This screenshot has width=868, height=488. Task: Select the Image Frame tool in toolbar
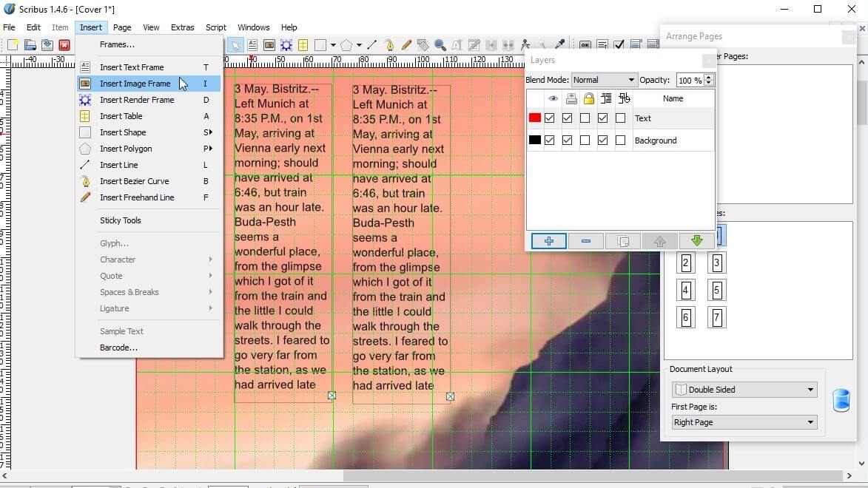(x=269, y=45)
